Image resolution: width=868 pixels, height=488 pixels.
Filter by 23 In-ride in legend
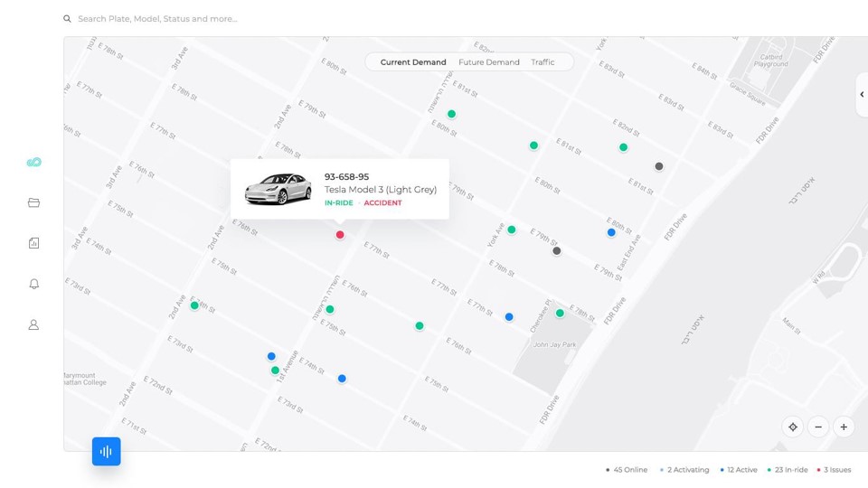(x=788, y=470)
